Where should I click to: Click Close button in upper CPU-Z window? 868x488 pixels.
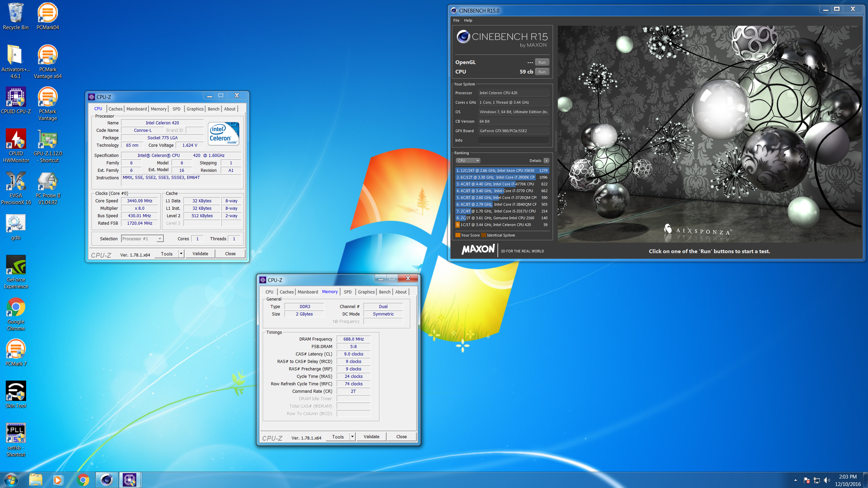[x=230, y=253]
